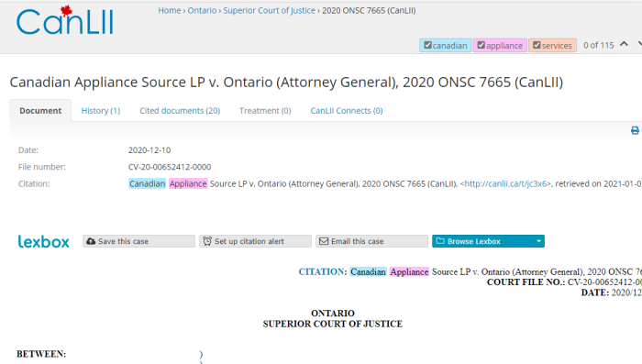Expand the Browse Lexbox dropdown arrow
This screenshot has width=642, height=364.
(538, 241)
